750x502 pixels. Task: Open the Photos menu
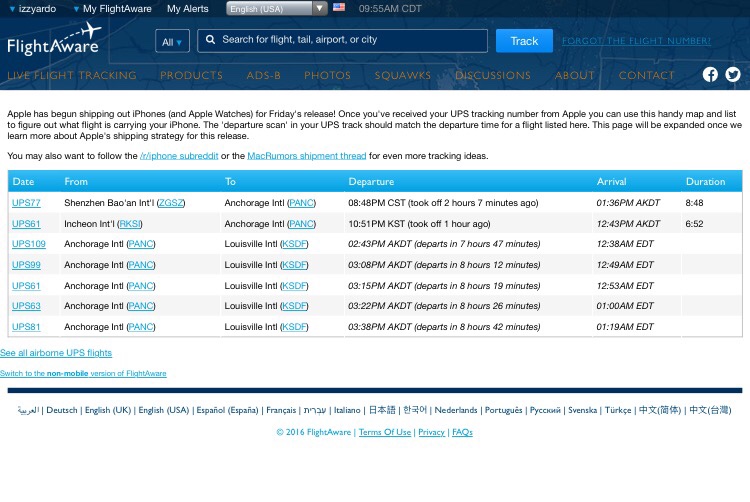pyautogui.click(x=328, y=76)
